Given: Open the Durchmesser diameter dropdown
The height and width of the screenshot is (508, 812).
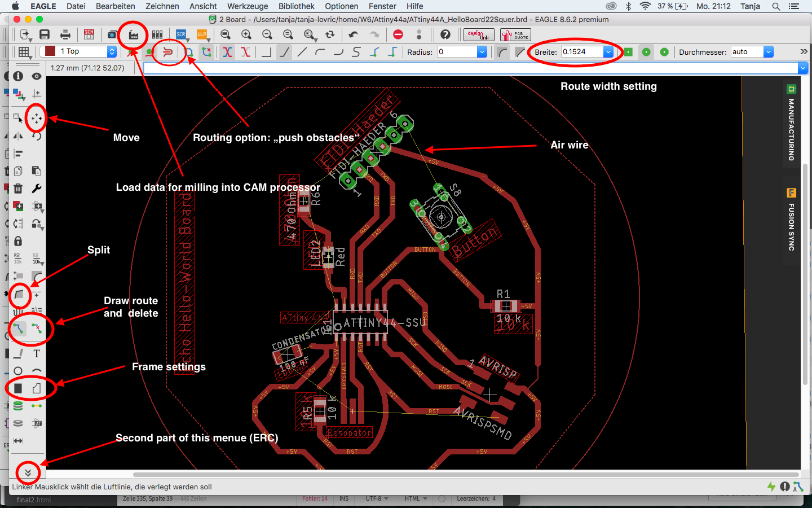Looking at the screenshot, I should [x=769, y=52].
